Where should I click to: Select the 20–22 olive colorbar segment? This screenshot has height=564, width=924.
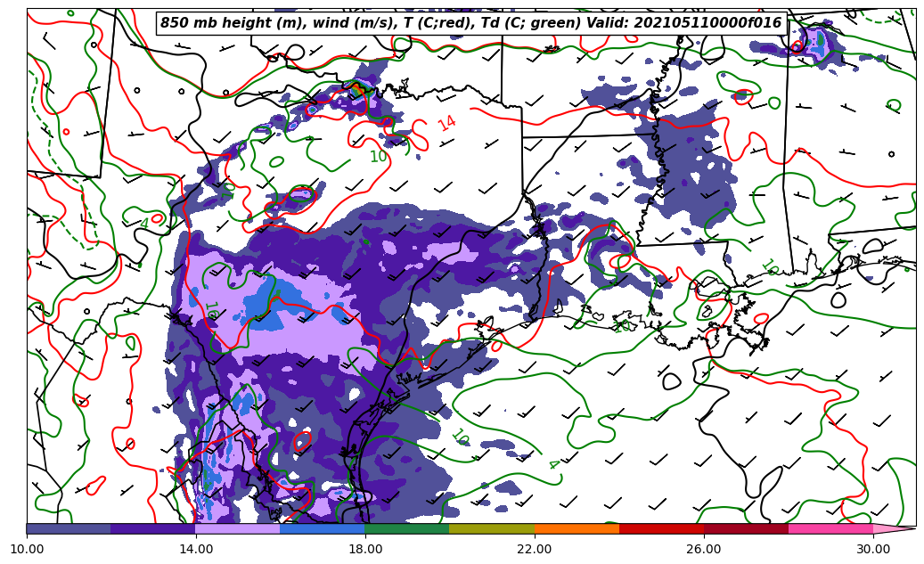(492, 528)
